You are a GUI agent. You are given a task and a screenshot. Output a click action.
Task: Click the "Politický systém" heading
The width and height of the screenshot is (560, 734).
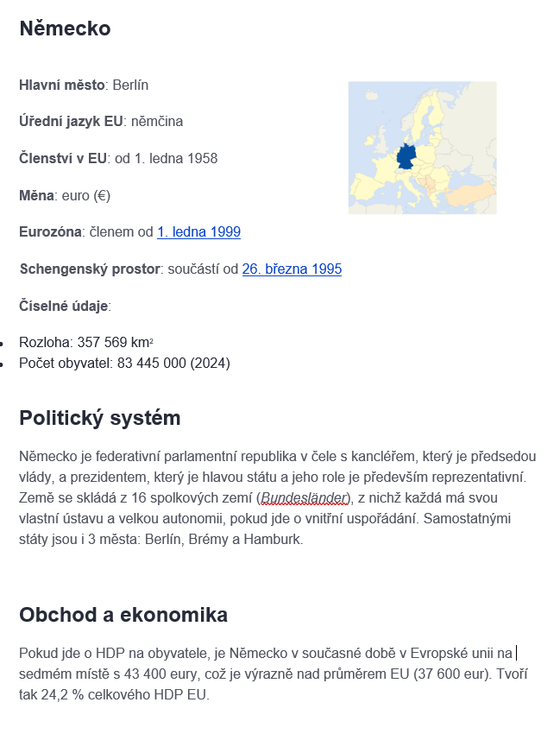99,418
